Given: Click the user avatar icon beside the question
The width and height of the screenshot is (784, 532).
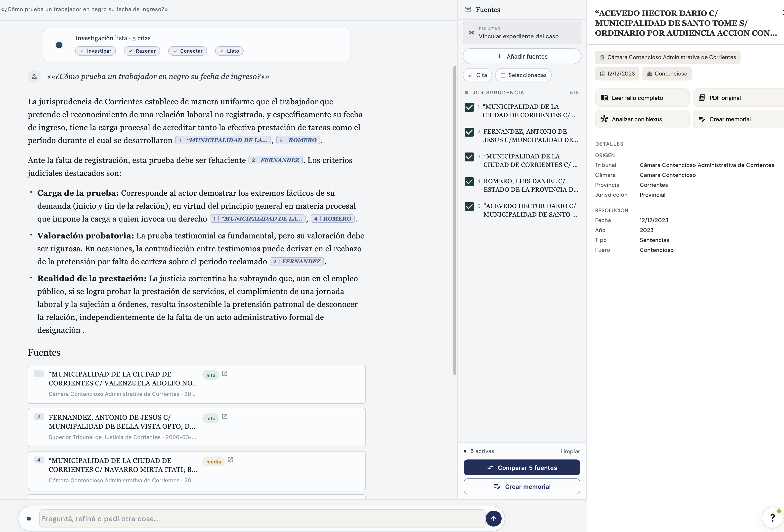Looking at the screenshot, I should [34, 76].
